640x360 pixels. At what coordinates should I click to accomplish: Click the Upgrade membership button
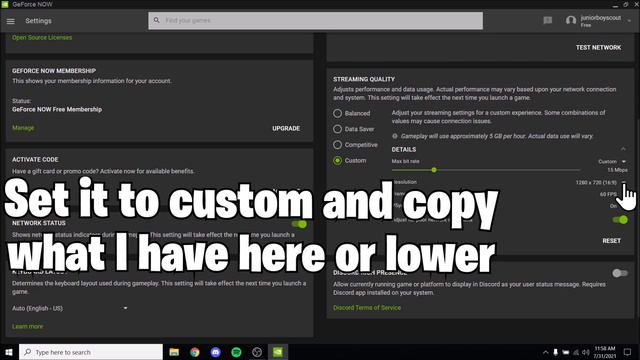coord(286,128)
